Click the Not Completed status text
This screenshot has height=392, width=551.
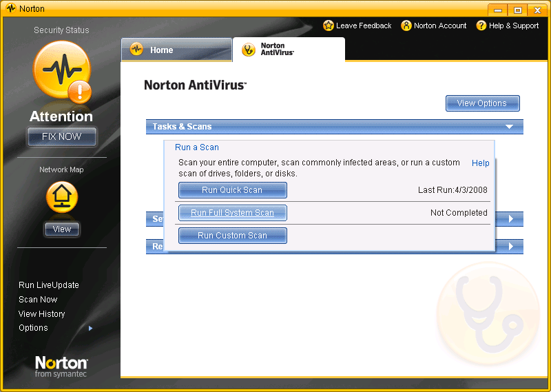(459, 213)
